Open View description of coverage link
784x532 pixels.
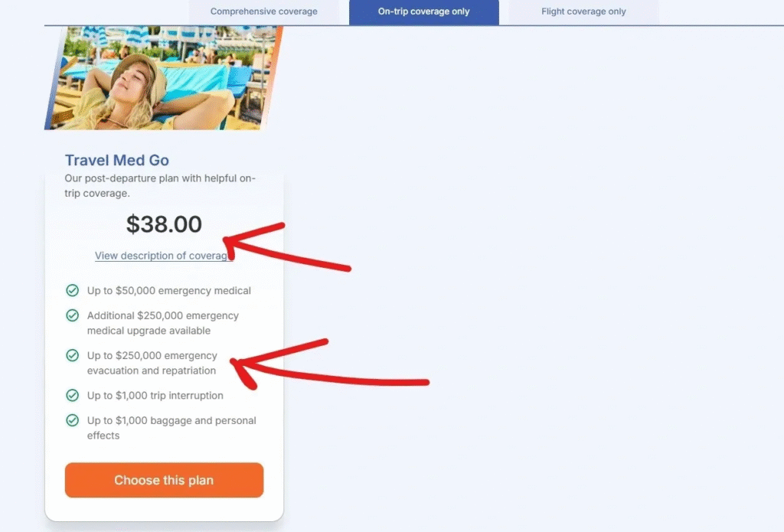point(164,256)
